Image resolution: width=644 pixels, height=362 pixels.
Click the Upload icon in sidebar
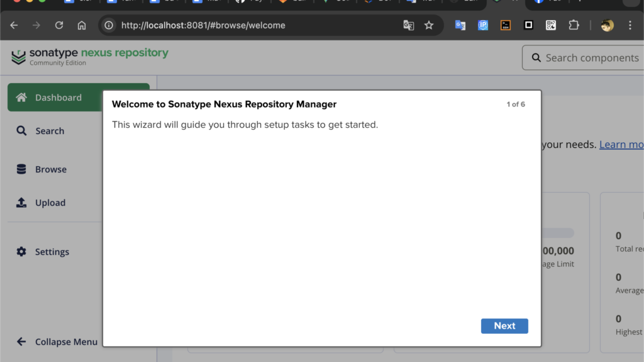point(21,203)
